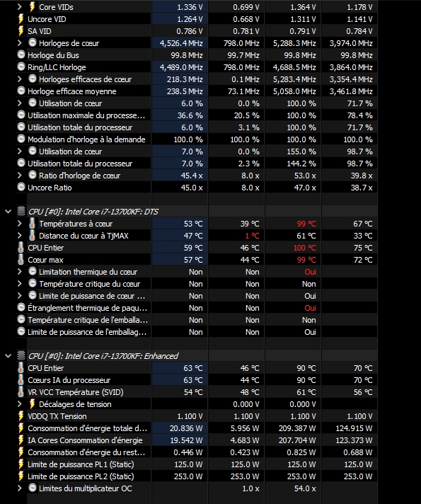
Task: Click the clock icon next to Horloge du Bus
Action: [21, 55]
